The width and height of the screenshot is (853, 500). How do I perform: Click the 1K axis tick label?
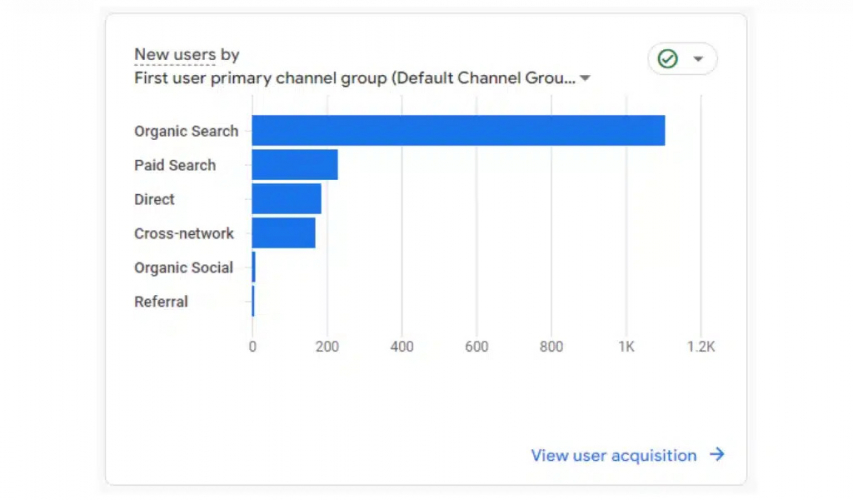click(x=626, y=347)
